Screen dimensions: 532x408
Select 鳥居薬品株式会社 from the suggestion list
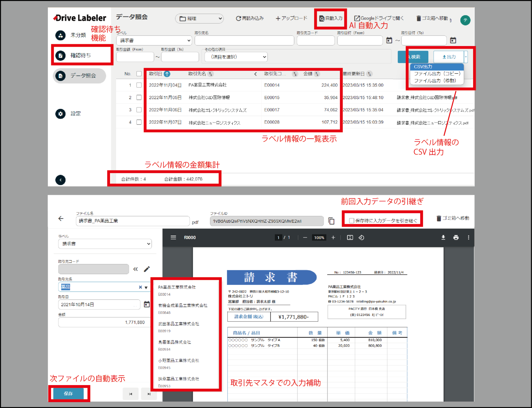(x=174, y=342)
